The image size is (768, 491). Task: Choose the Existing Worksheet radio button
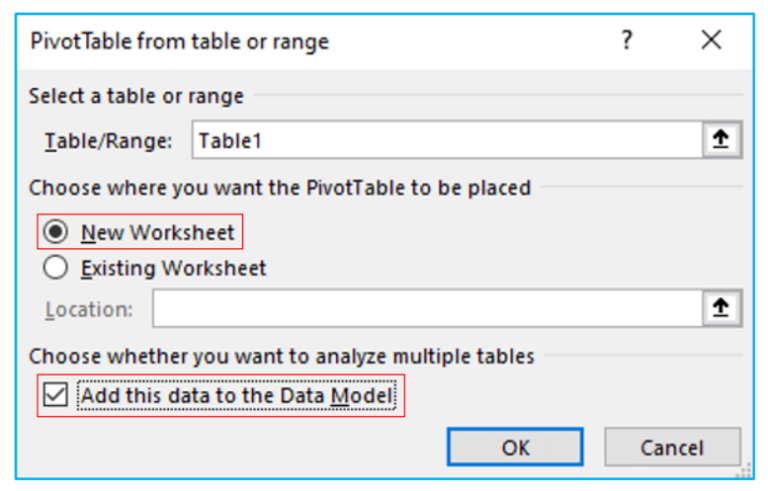55,268
